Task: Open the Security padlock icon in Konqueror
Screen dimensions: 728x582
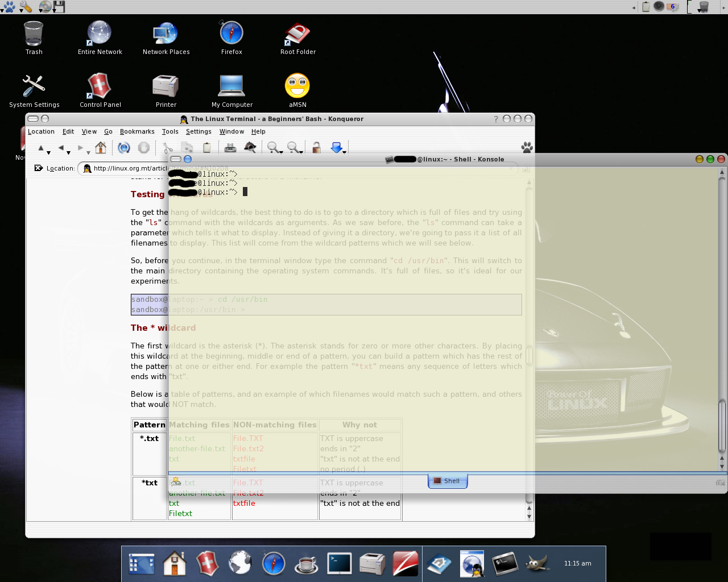Action: click(316, 148)
